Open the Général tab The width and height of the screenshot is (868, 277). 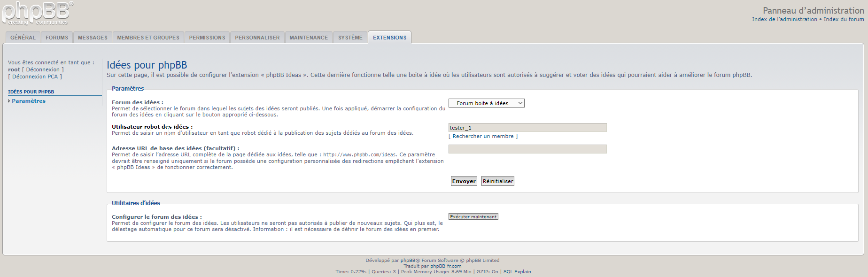point(23,38)
